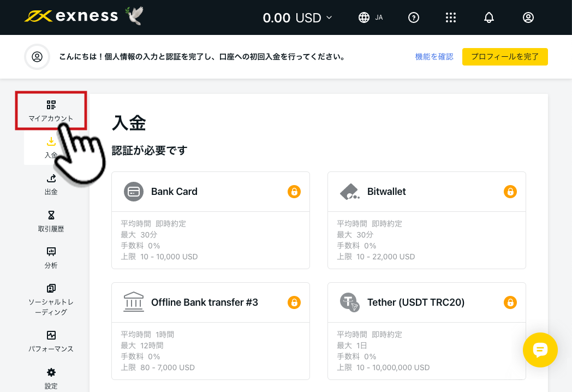The image size is (572, 392).
Task: Open 取引履歴 from the sidebar
Action: [x=51, y=222]
